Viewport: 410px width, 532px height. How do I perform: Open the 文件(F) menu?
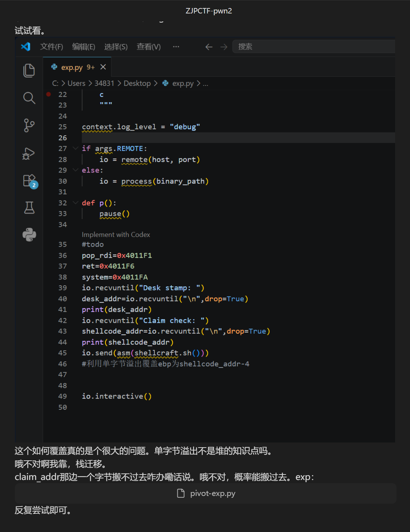(x=51, y=47)
